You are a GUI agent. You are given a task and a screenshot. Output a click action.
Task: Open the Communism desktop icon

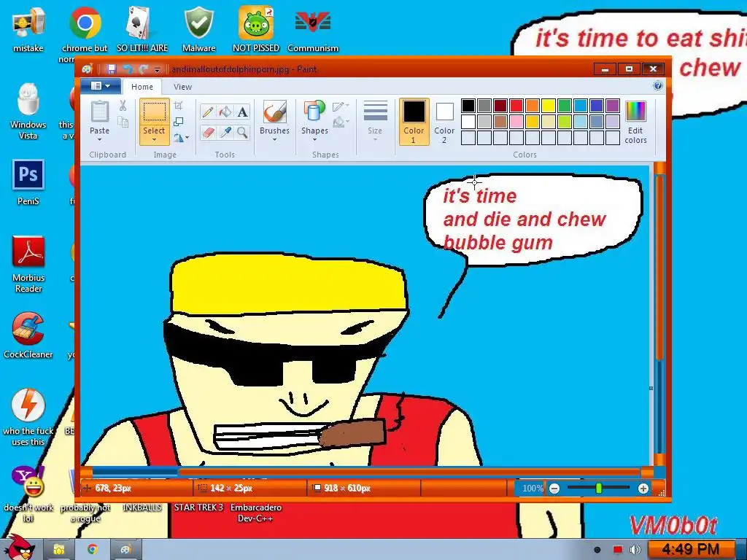pyautogui.click(x=313, y=28)
